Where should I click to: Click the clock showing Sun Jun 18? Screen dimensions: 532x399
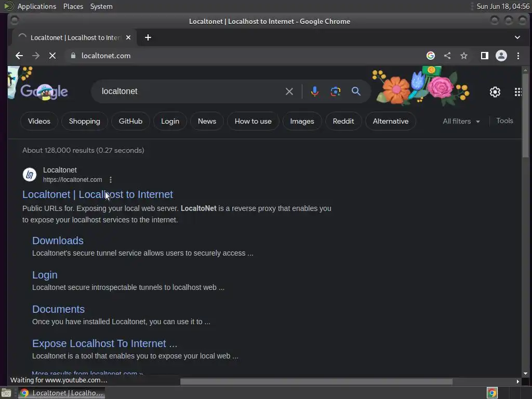coord(503,6)
